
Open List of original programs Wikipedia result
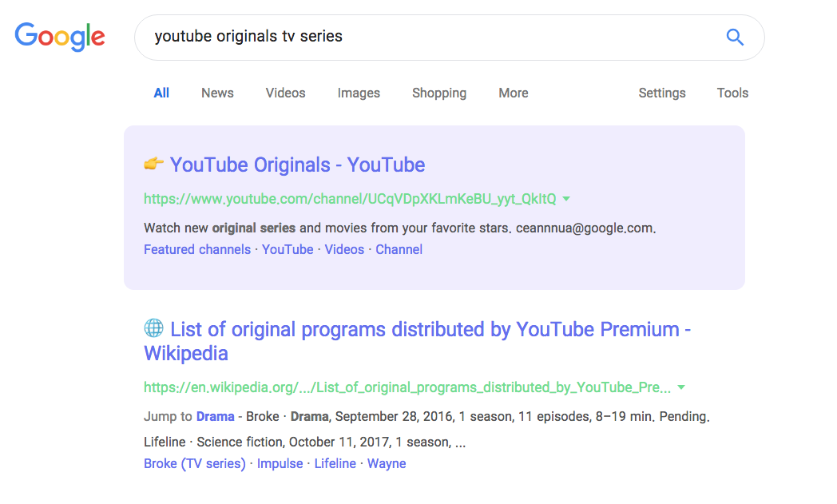pos(418,341)
